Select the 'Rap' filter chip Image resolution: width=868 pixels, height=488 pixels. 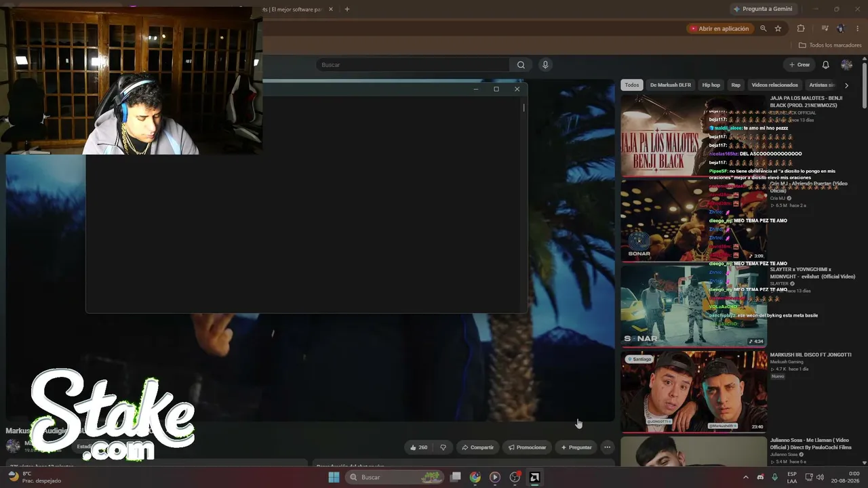pyautogui.click(x=736, y=85)
